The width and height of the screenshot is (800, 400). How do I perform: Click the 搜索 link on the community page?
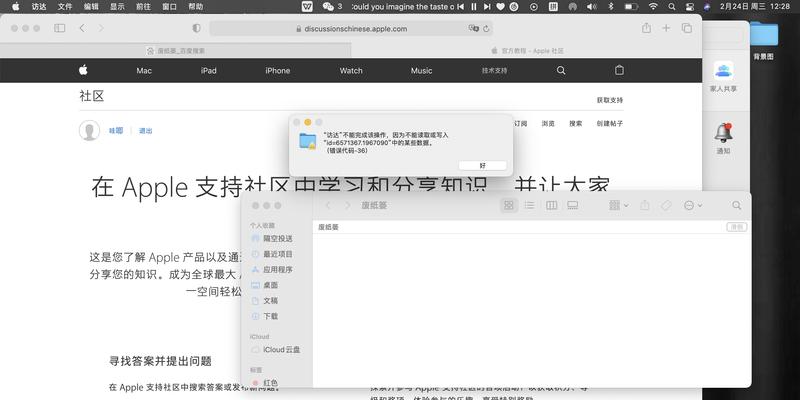point(576,123)
